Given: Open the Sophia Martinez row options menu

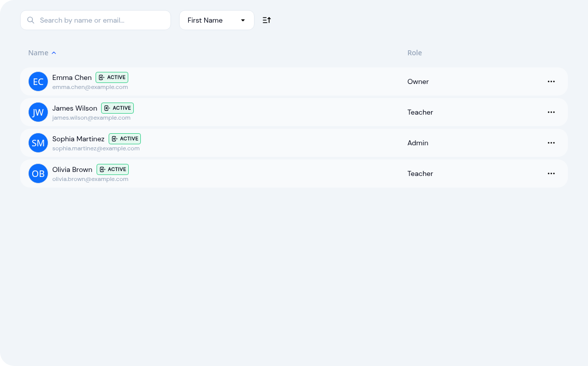Looking at the screenshot, I should (x=551, y=143).
